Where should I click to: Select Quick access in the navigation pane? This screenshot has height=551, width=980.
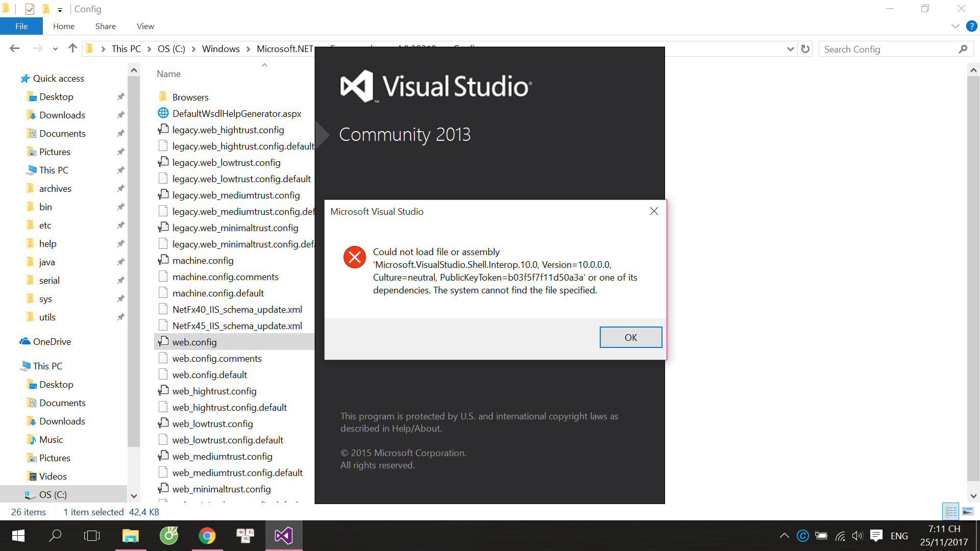[58, 78]
